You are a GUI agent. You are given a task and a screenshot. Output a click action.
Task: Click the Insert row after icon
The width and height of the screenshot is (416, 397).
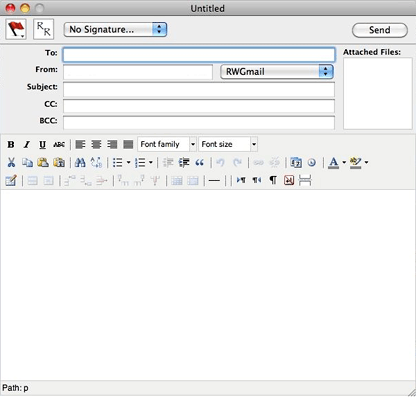86,180
